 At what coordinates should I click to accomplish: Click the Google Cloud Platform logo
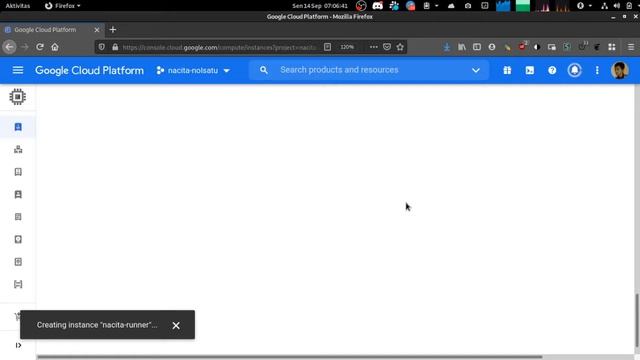coord(89,71)
